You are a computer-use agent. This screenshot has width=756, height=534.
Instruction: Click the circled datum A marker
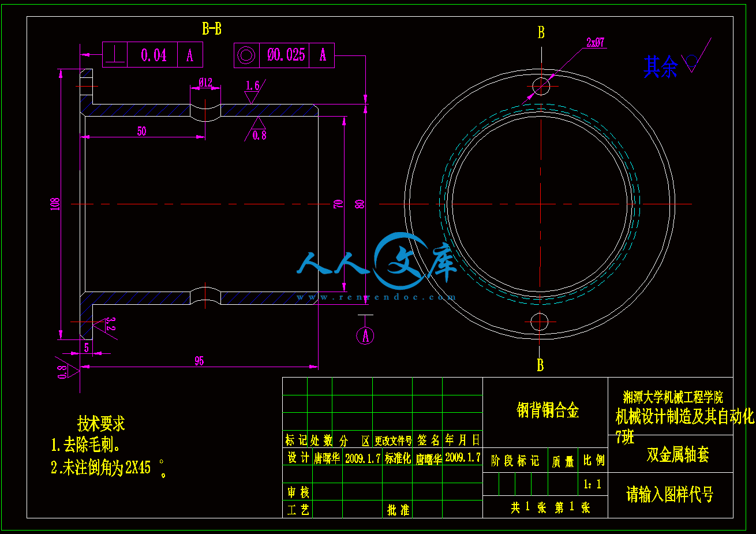(x=365, y=335)
